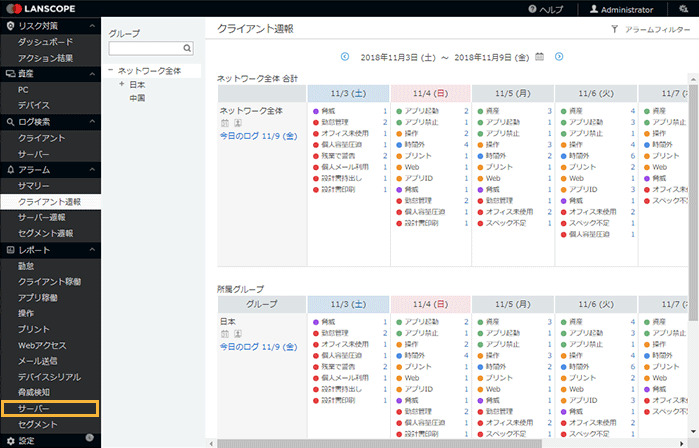This screenshot has width=699, height=448.
Task: Click the calendar icon under ネットワーク全体
Action: pos(224,123)
